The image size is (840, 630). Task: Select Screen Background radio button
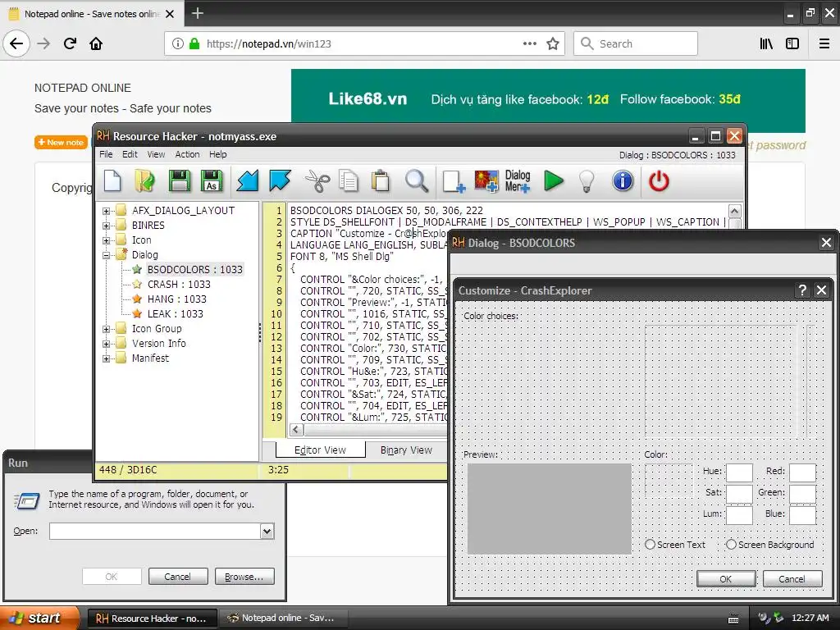pos(731,545)
